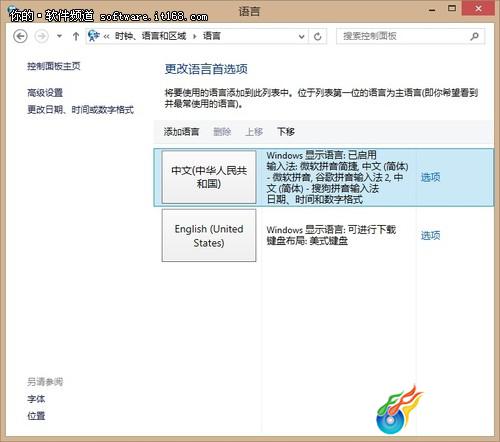Show the hidden breadcrumb chevrons at the address start

[106, 36]
